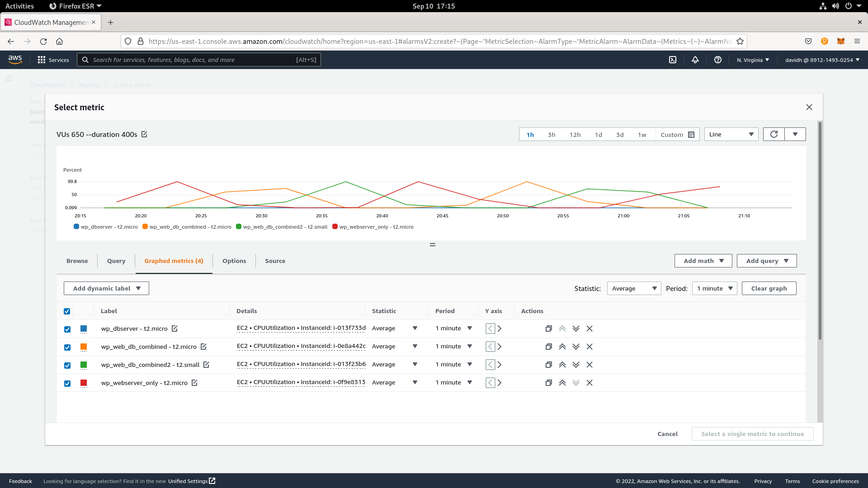Click the Clear graph button
The height and width of the screenshot is (488, 868).
coord(769,288)
